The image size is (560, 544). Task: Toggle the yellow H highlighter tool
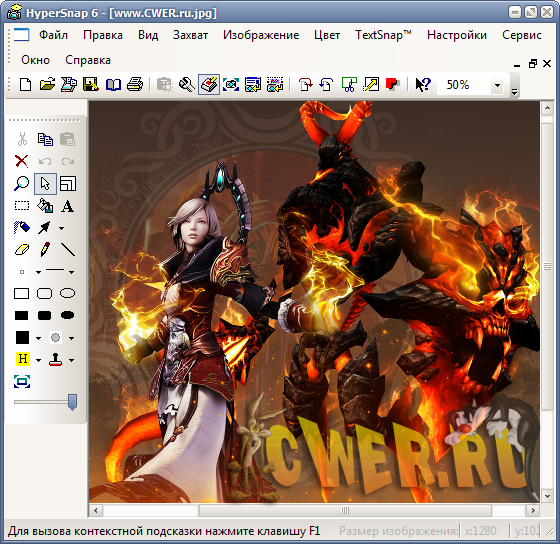point(22,358)
